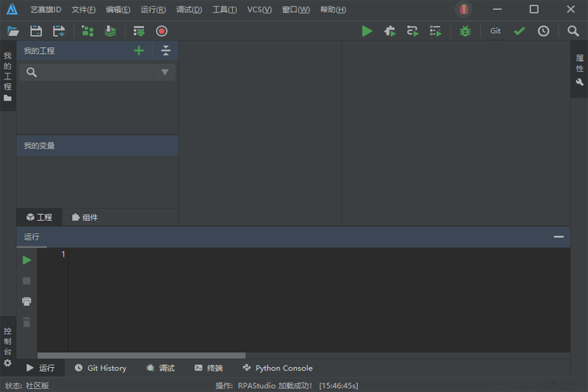Click the app logo in title bar
This screenshot has height=392, width=588.
click(x=12, y=10)
